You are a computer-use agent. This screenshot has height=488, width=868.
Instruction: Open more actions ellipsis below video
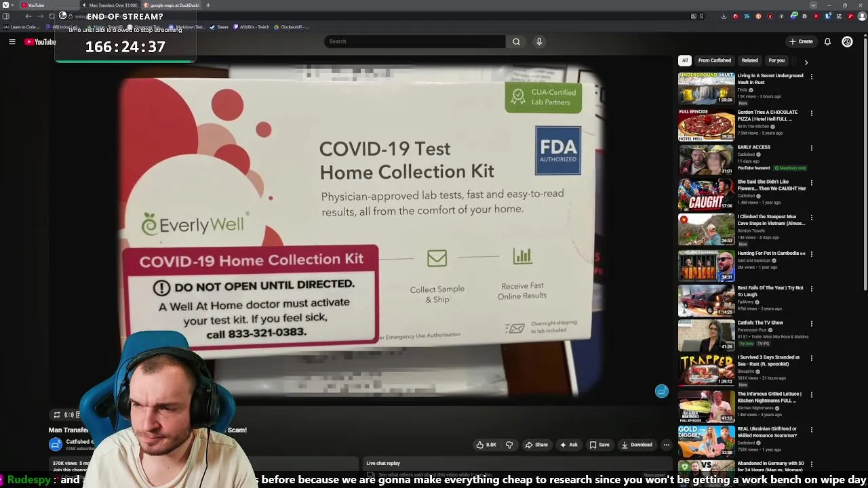(667, 445)
